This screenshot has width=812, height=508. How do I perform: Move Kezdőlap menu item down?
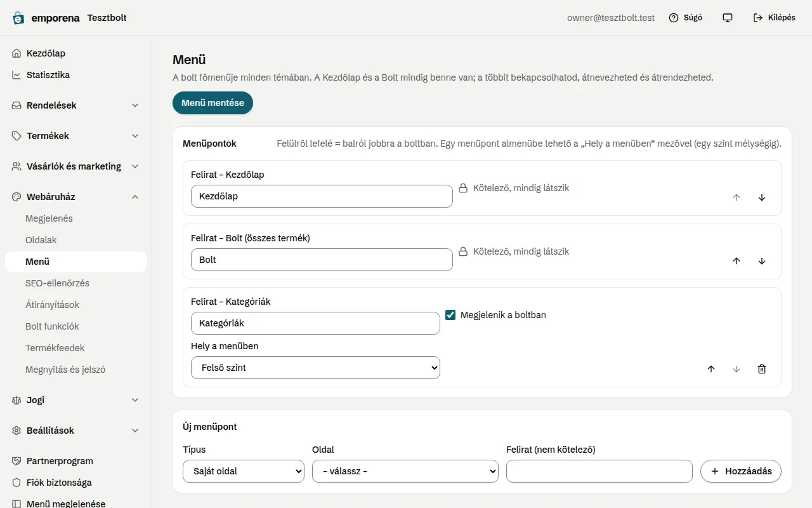tap(762, 197)
